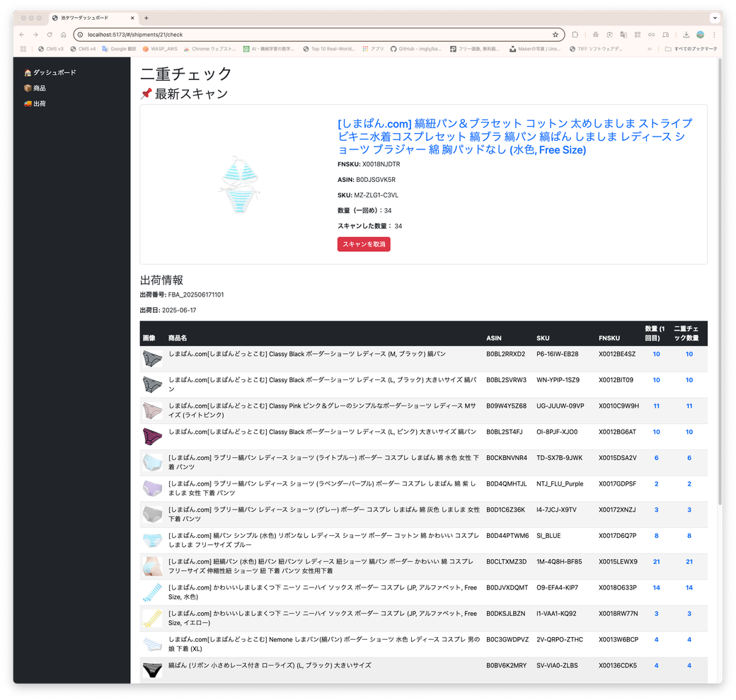This screenshot has height=700, width=736.
Task: Open 商品 in the sidebar
Action: [x=35, y=88]
